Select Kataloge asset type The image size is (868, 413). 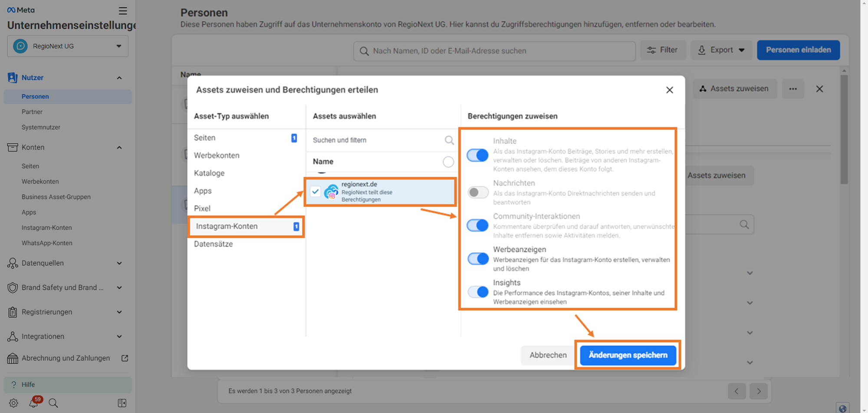point(246,173)
